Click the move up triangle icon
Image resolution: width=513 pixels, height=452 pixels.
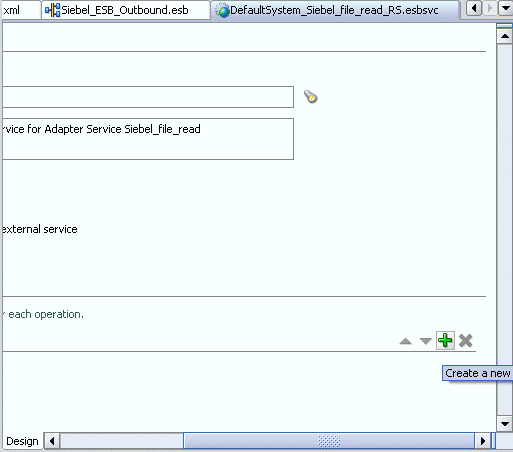click(x=405, y=341)
